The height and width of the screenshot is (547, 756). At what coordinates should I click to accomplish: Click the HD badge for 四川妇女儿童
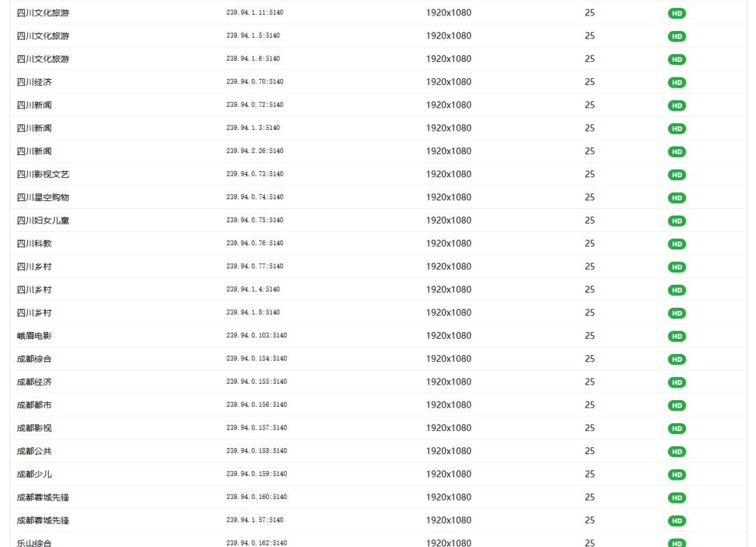click(x=676, y=221)
